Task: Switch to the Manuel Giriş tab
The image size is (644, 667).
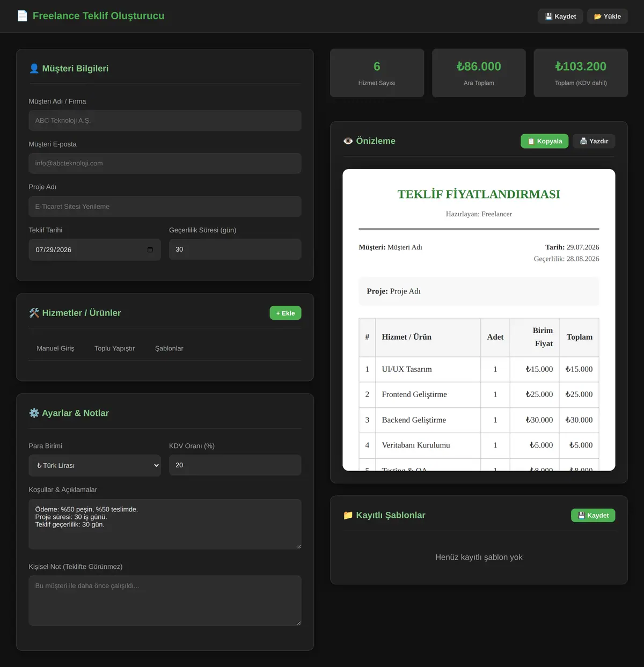Action: [x=55, y=348]
